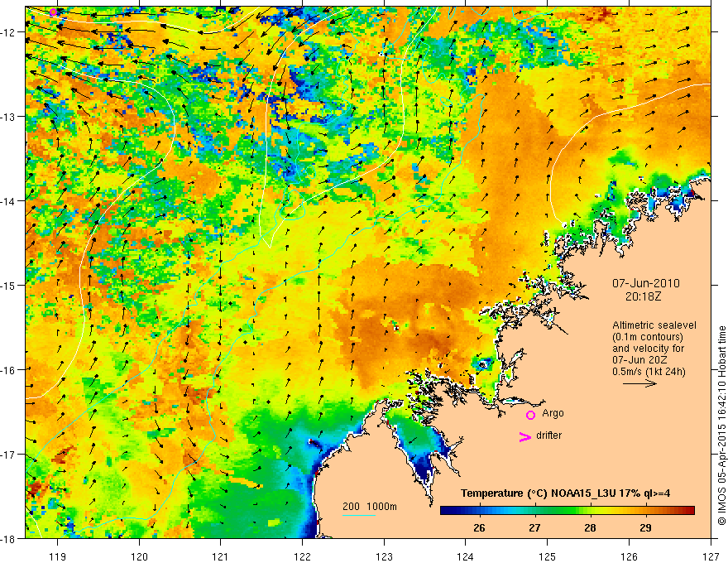Click the '0.5m/s (1kt 24h)' text

tap(649, 372)
